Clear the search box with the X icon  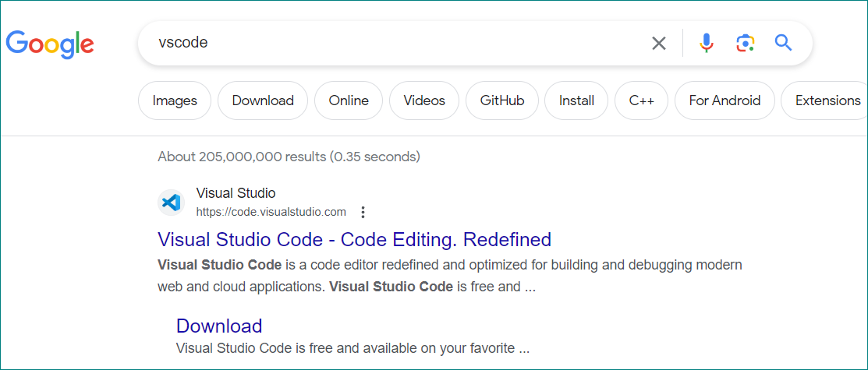tap(659, 43)
